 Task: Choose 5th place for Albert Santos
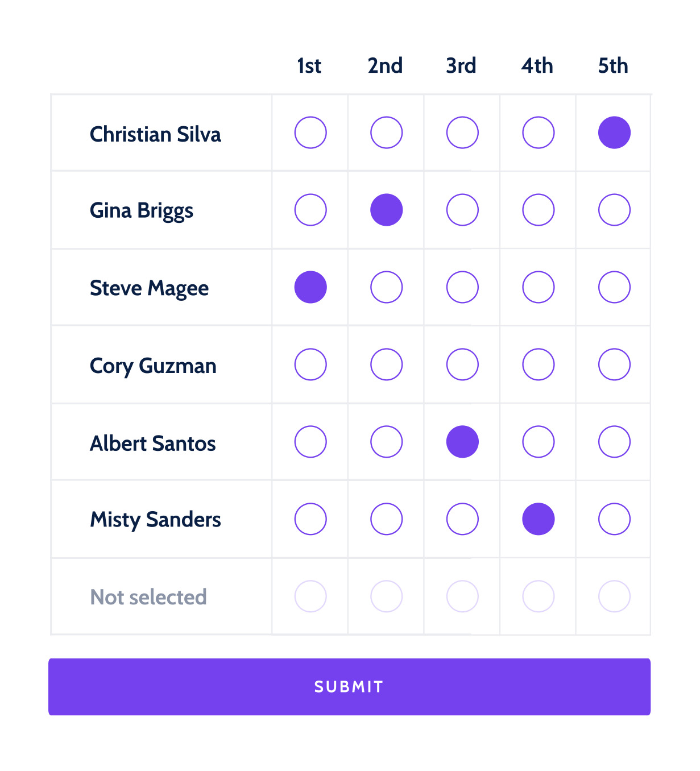[614, 442]
